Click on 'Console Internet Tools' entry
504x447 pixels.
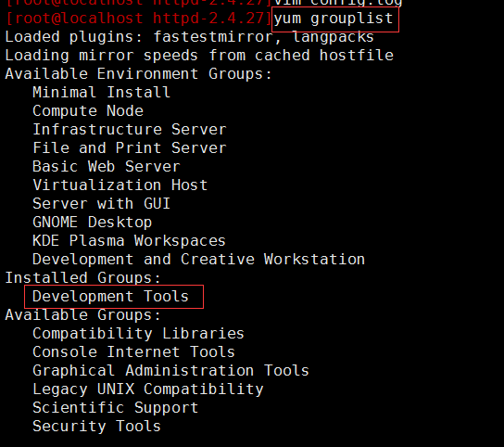[x=133, y=352]
